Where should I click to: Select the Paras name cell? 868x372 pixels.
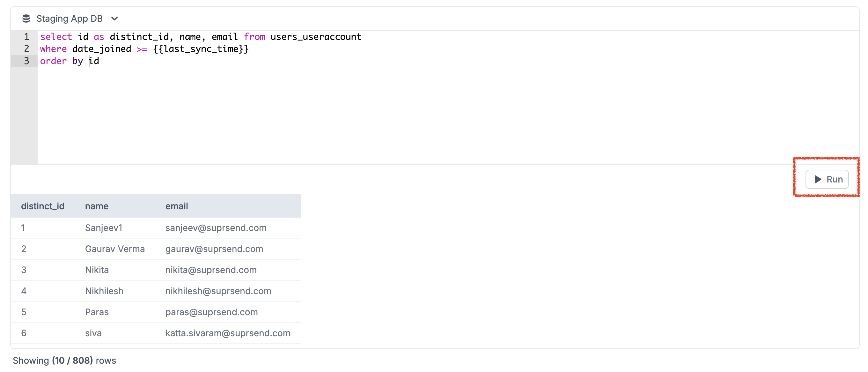97,312
